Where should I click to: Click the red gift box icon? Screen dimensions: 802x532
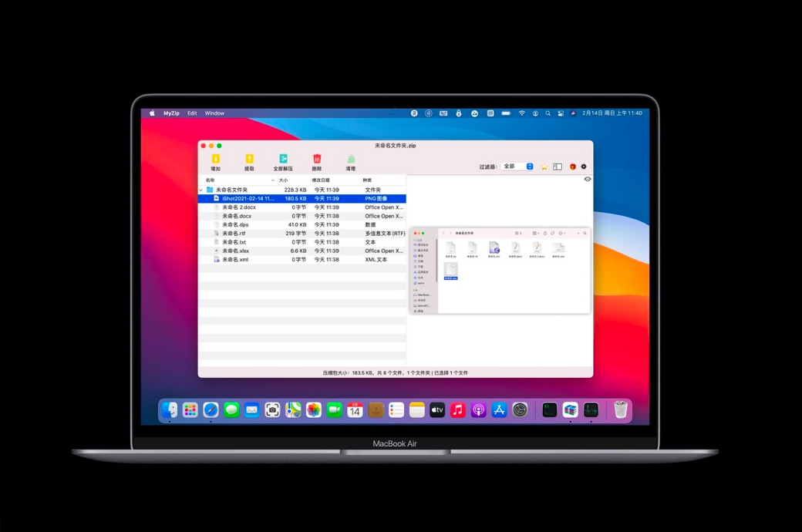[573, 167]
